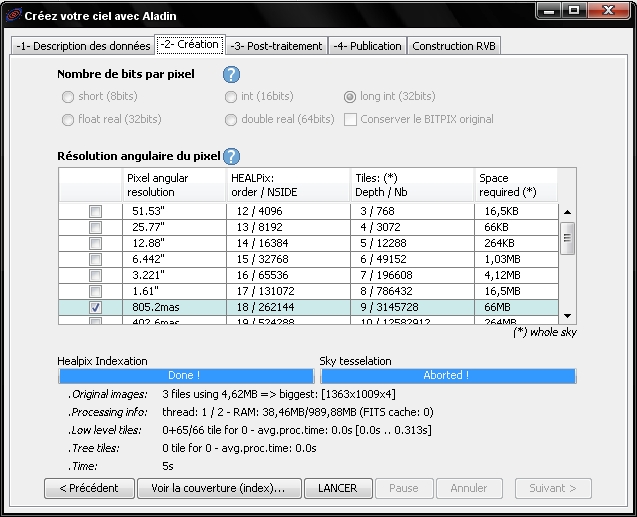
Task: Click the 16 / 65536 cell
Action: 288,275
